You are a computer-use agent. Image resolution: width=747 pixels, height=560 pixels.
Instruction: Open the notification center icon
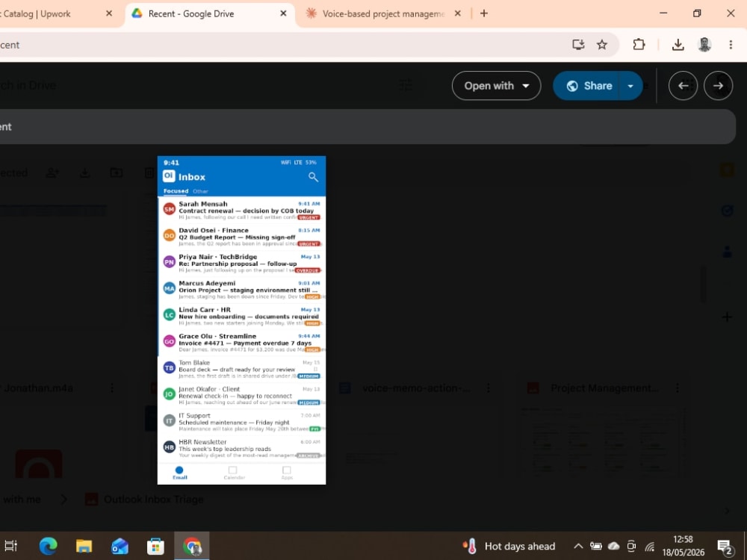[x=725, y=547]
